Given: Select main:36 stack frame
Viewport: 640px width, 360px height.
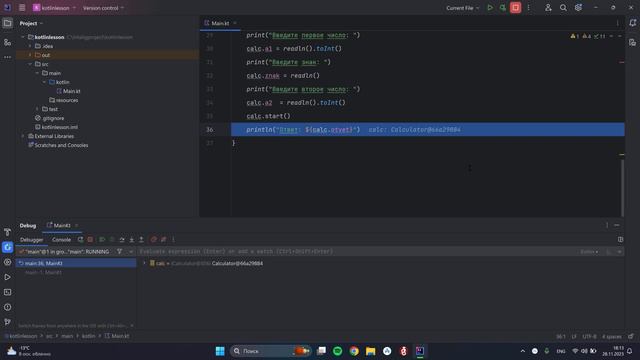Looking at the screenshot, I should coord(76,263).
